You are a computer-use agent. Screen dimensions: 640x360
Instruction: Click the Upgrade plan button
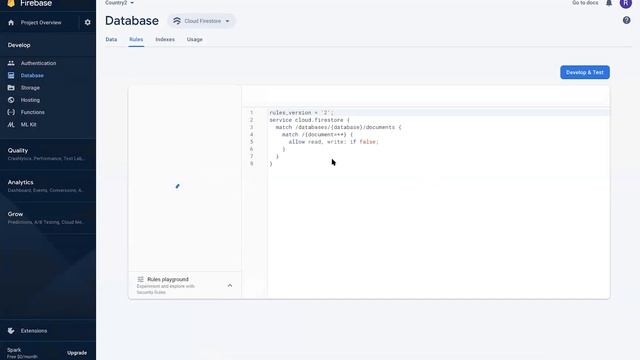pyautogui.click(x=77, y=353)
